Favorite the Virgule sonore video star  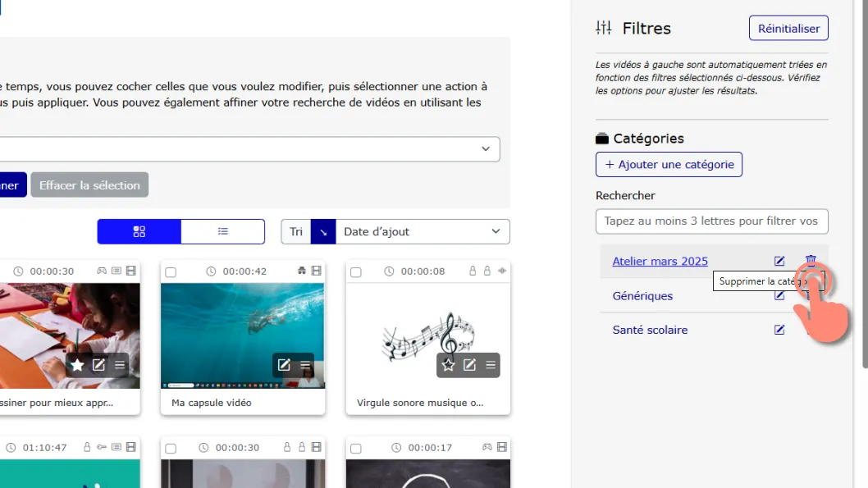click(x=449, y=365)
